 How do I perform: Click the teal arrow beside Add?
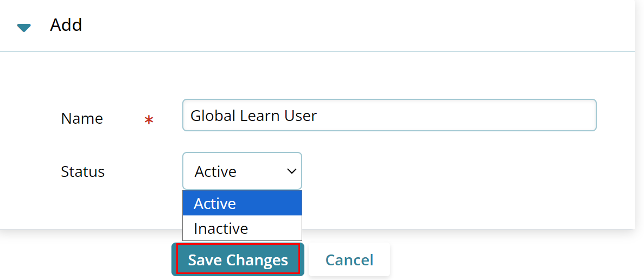coord(24,28)
